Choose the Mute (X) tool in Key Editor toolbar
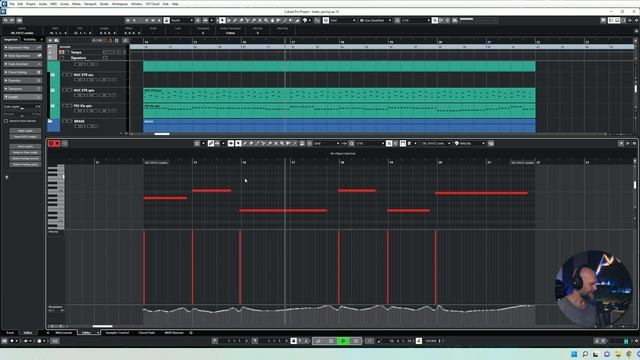The height and width of the screenshot is (360, 640). (x=276, y=143)
